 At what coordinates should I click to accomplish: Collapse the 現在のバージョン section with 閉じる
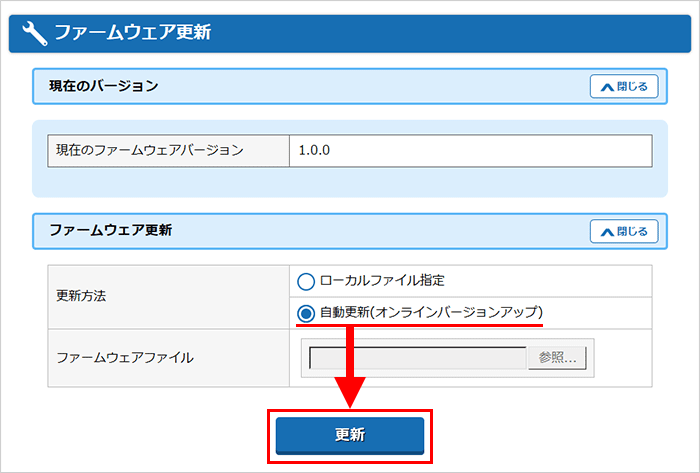pos(624,87)
